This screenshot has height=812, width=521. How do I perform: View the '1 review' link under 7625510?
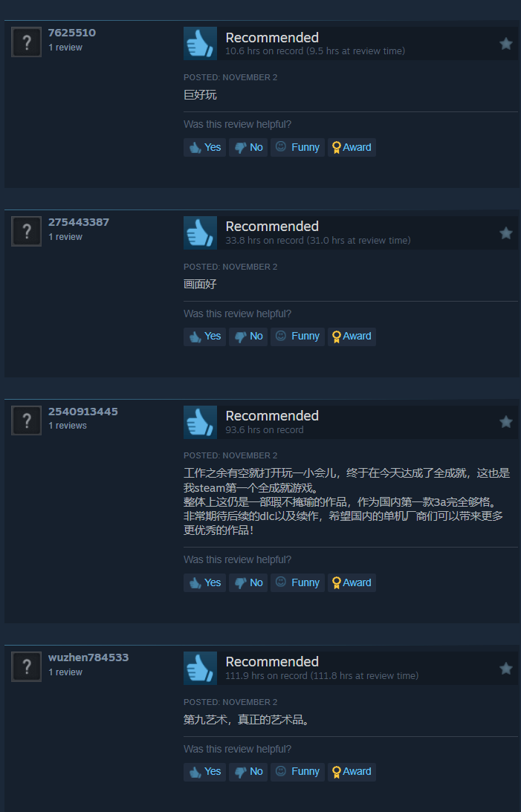pos(65,48)
